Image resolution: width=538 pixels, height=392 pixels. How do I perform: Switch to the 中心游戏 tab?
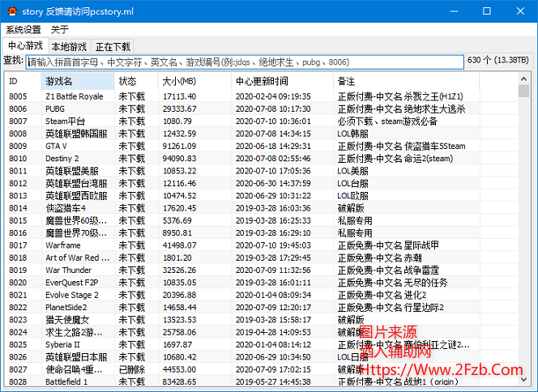click(25, 45)
